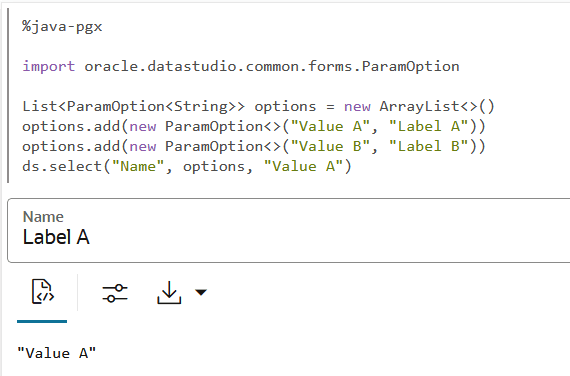Click oracle.datastudio.common.forms.ParamOption package text
The height and width of the screenshot is (376, 570).
click(x=272, y=66)
